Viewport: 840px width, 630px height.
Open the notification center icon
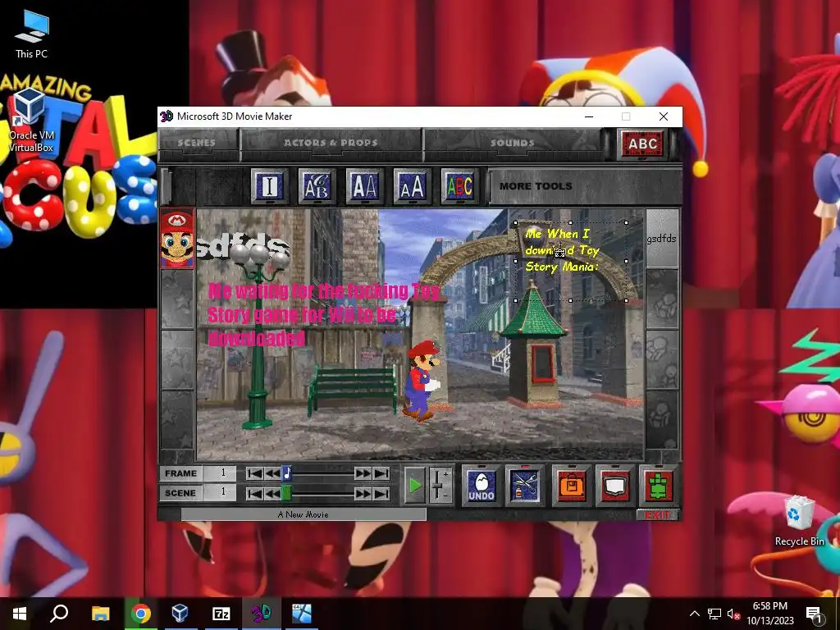point(815,614)
